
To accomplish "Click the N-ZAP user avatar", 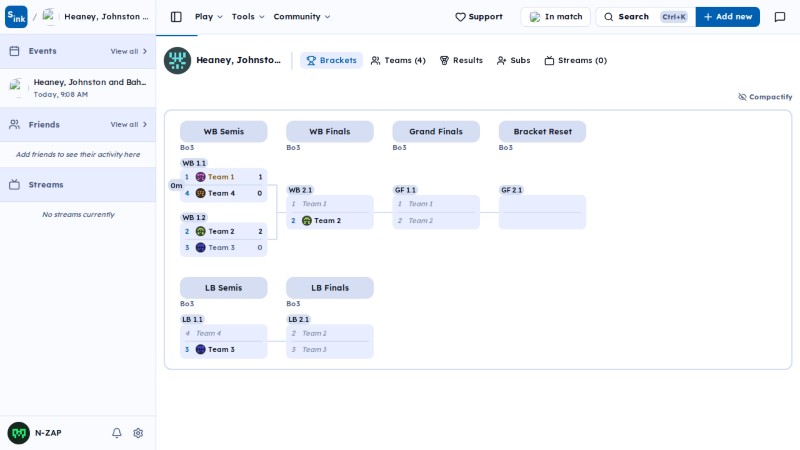I will pos(19,433).
